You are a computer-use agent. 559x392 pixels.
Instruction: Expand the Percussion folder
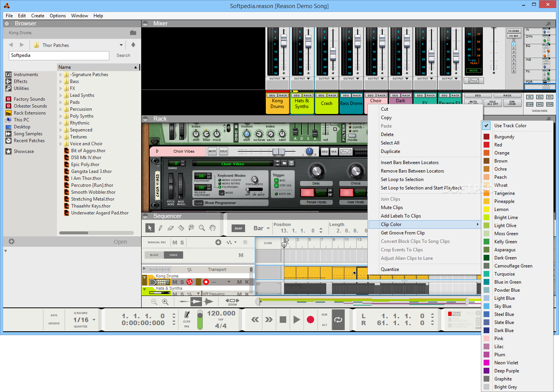(x=60, y=109)
